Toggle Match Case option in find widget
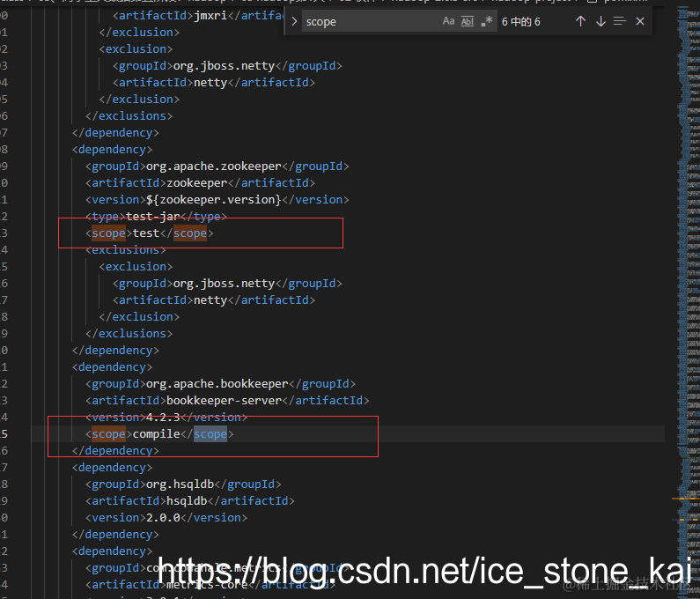700x599 pixels. 448,21
